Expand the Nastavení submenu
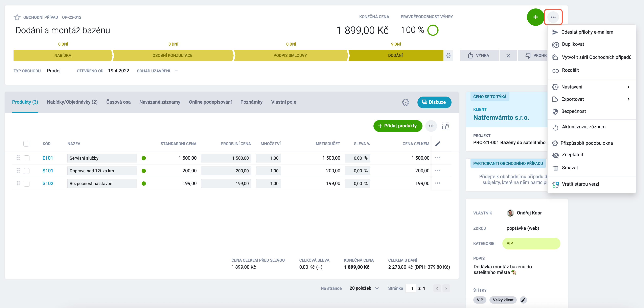 (592, 87)
